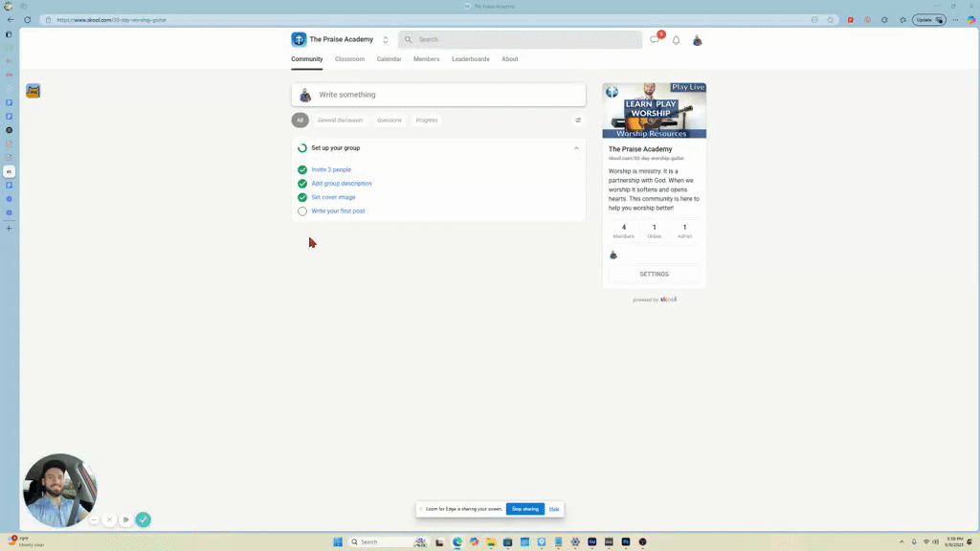980x551 pixels.
Task: Filter posts by Progress category
Action: pyautogui.click(x=427, y=120)
